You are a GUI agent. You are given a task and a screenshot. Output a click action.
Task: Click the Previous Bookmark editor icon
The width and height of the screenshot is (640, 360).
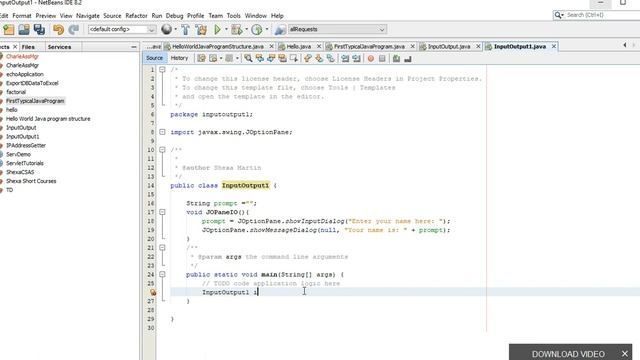307,58
